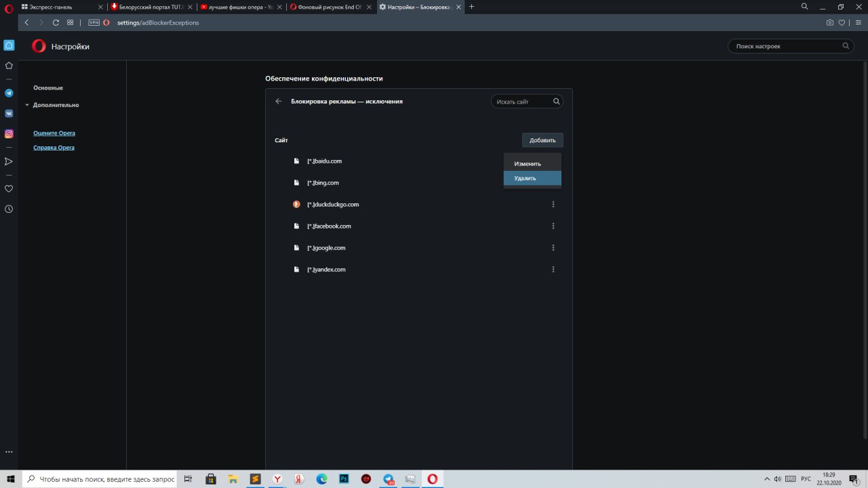This screenshot has height=488, width=868.
Task: Open the Оцените Opera link
Action: point(54,134)
